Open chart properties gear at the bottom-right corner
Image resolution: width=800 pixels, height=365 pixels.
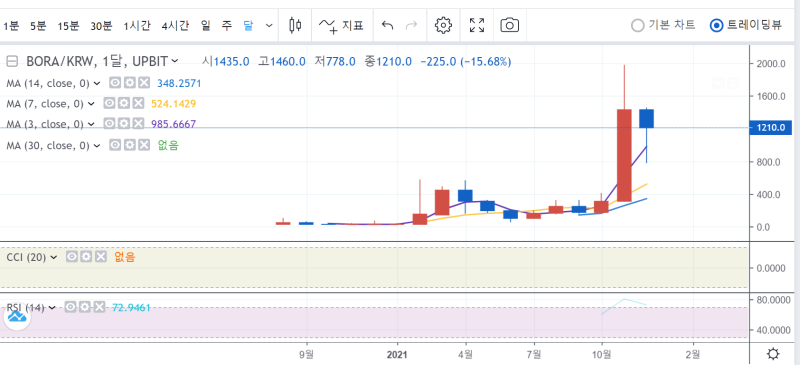[773, 354]
